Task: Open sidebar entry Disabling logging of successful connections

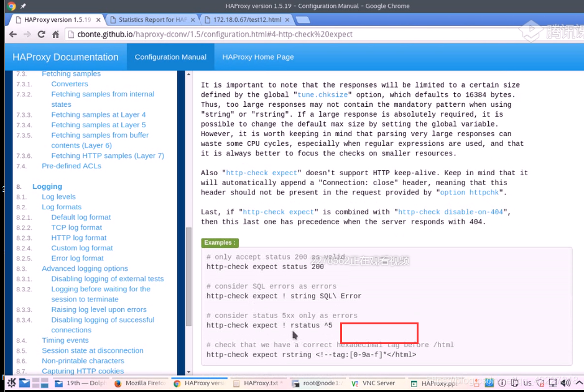Action: pyautogui.click(x=103, y=325)
